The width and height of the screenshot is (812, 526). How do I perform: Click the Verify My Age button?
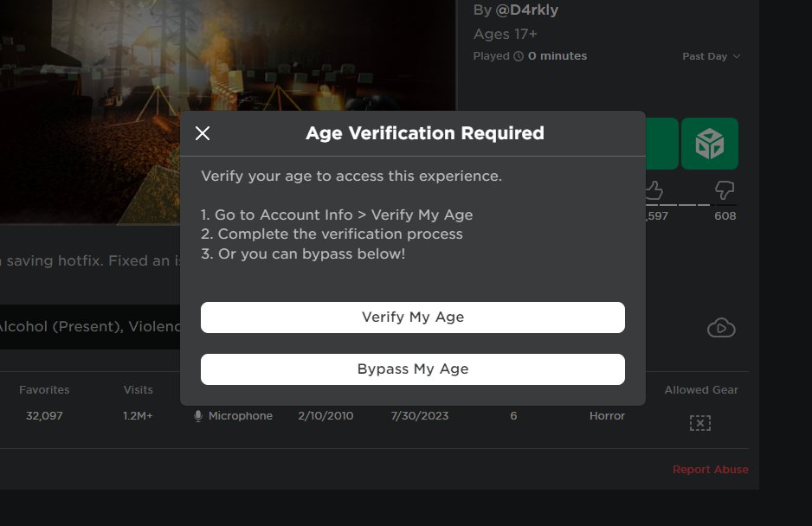click(x=413, y=318)
